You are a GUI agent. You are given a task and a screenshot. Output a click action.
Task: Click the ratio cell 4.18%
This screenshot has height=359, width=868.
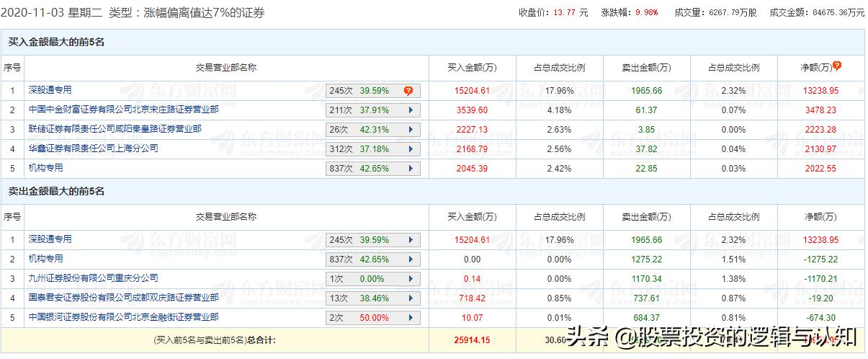[x=559, y=110]
